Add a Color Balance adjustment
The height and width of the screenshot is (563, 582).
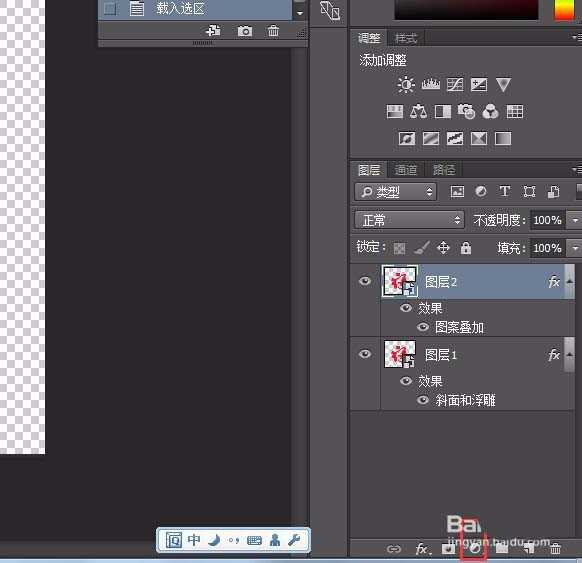coord(418,111)
